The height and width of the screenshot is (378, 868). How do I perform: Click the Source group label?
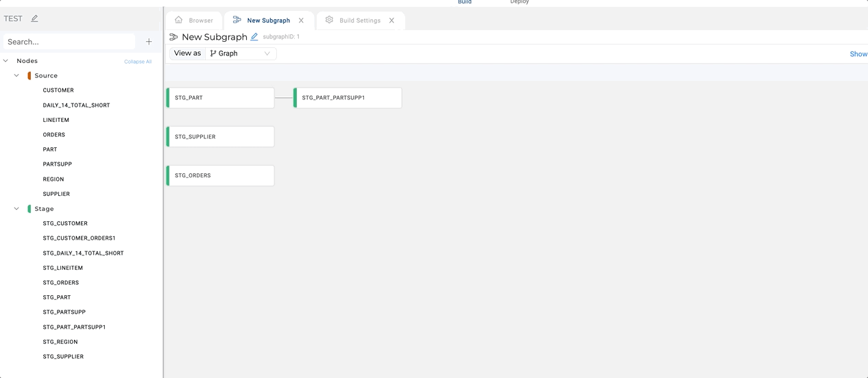click(46, 75)
